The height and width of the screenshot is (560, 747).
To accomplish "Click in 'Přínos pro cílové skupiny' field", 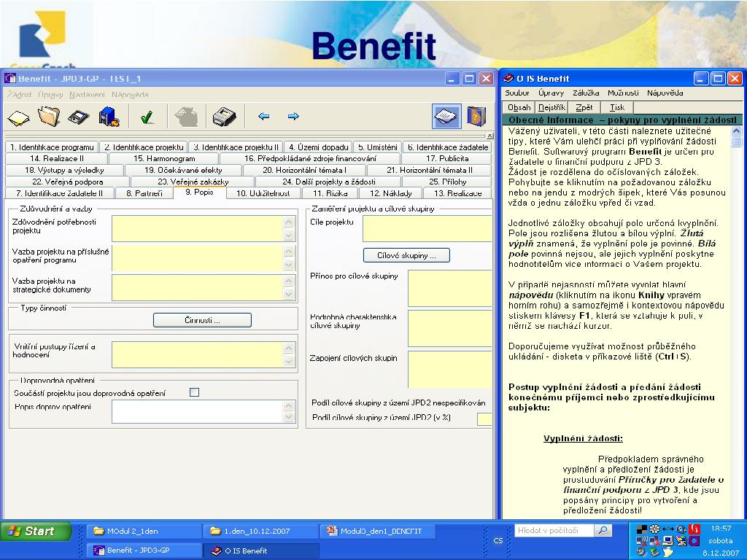I will pos(449,288).
